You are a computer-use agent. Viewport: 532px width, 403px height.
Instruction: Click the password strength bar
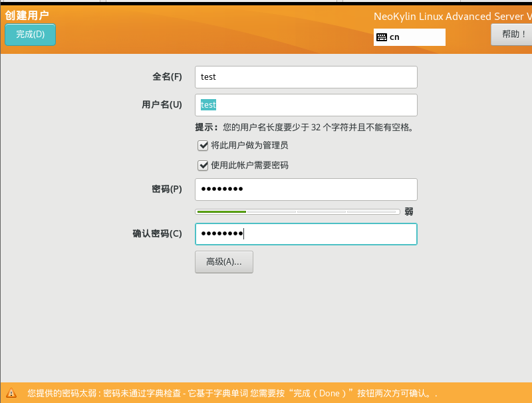tap(297, 211)
